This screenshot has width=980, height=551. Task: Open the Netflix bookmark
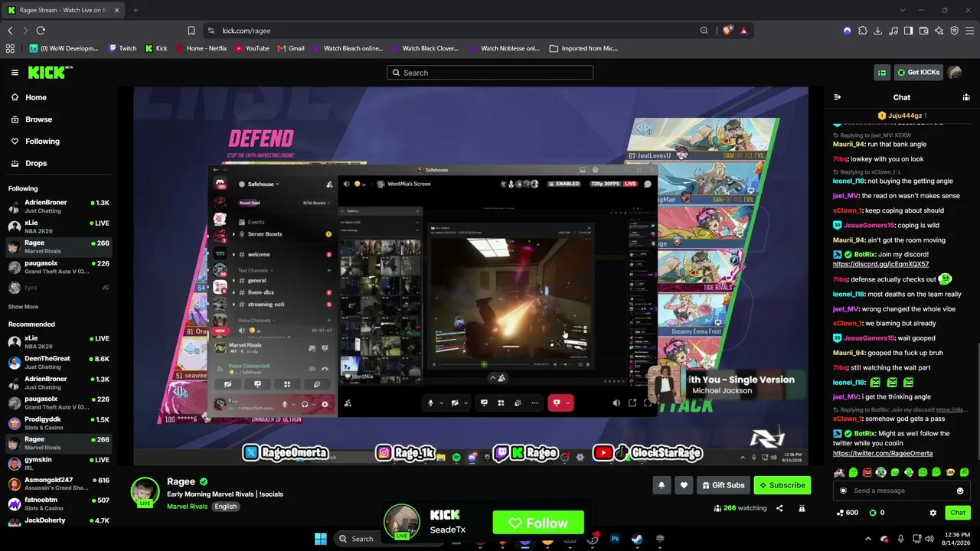[x=202, y=48]
